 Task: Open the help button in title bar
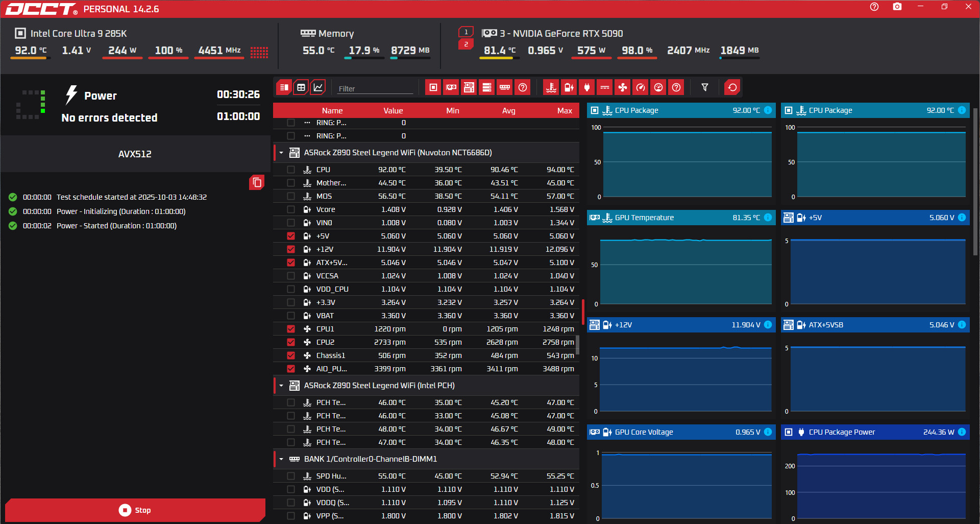pos(874,7)
